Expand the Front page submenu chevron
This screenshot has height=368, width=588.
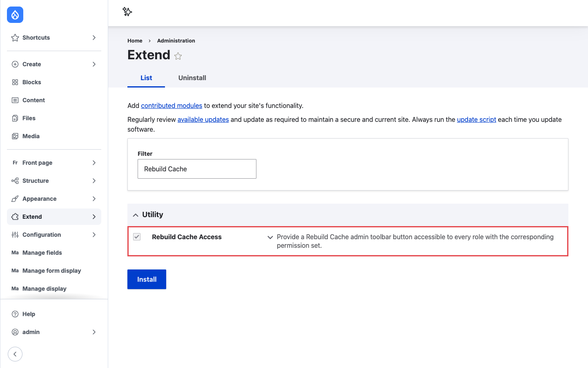tap(94, 163)
